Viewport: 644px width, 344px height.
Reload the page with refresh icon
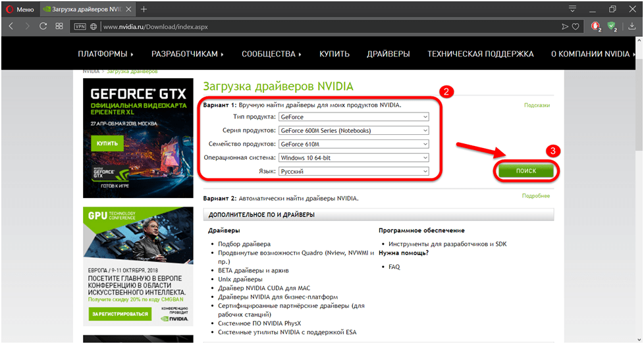[43, 26]
